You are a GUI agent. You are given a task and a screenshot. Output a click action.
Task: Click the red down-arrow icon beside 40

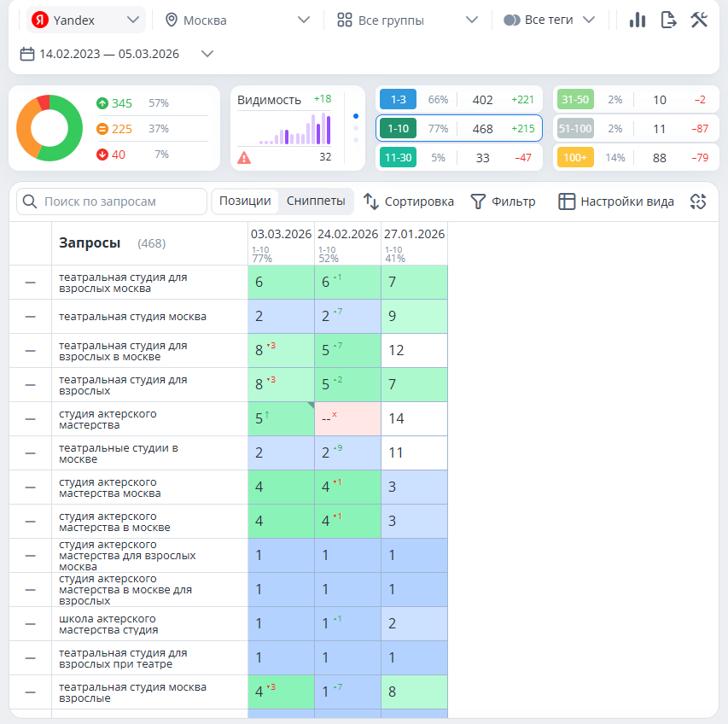click(102, 155)
